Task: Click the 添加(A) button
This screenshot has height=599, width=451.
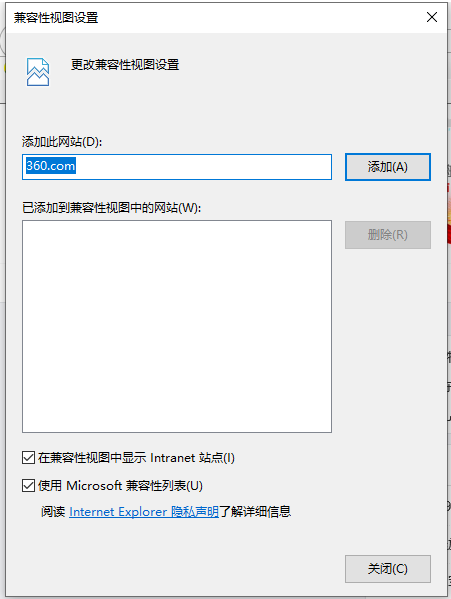Action: click(x=388, y=167)
